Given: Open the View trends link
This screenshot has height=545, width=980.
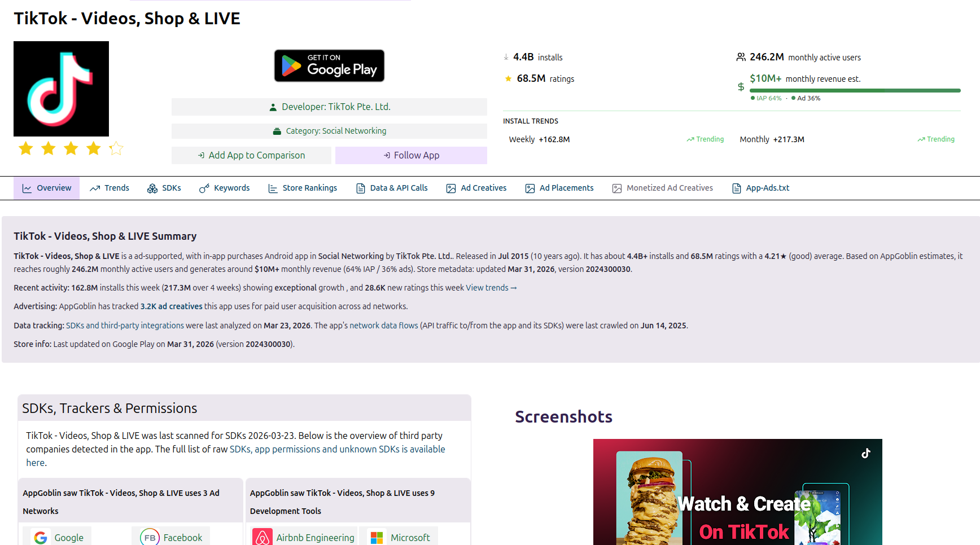Looking at the screenshot, I should click(x=490, y=287).
